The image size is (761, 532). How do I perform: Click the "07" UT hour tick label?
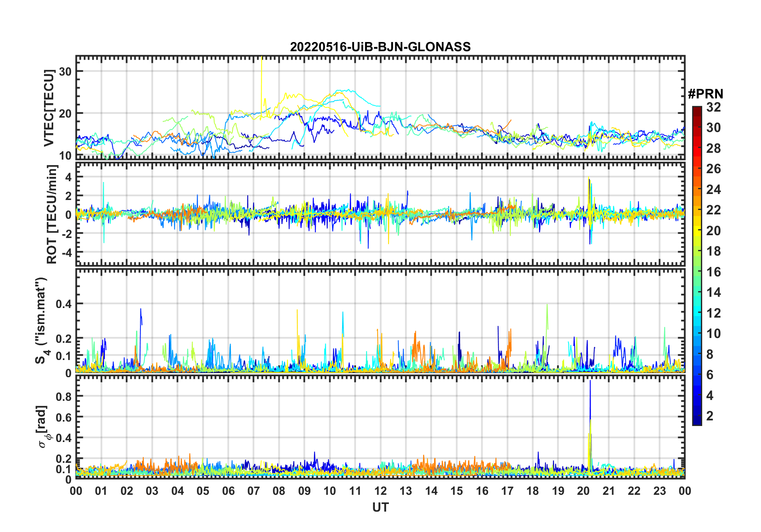click(x=254, y=491)
